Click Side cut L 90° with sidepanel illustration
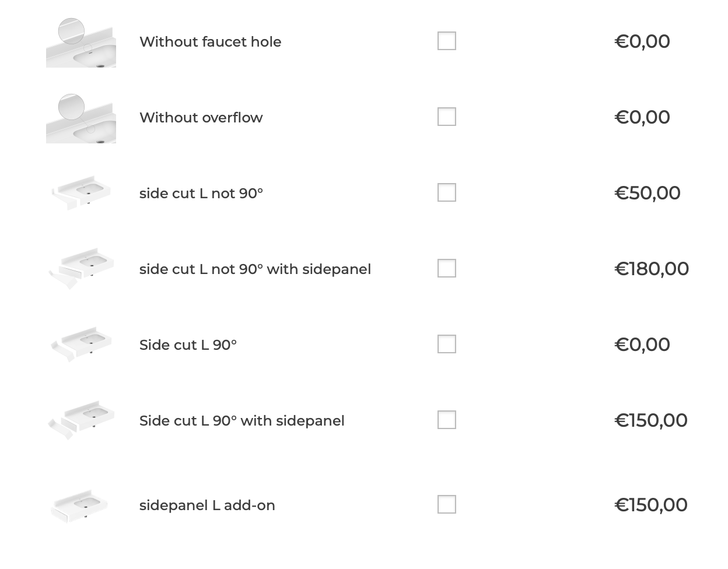The image size is (728, 569). 81,420
